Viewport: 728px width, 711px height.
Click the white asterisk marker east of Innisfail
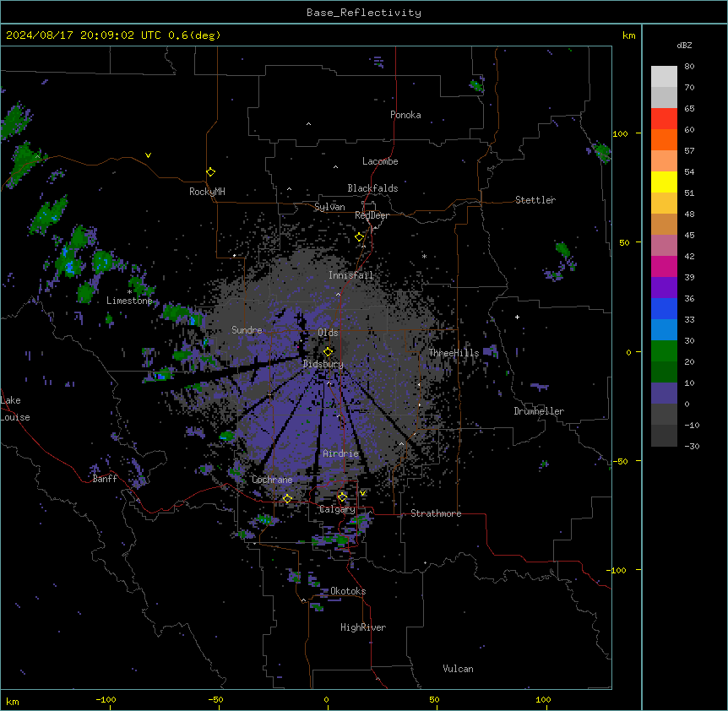tap(424, 256)
